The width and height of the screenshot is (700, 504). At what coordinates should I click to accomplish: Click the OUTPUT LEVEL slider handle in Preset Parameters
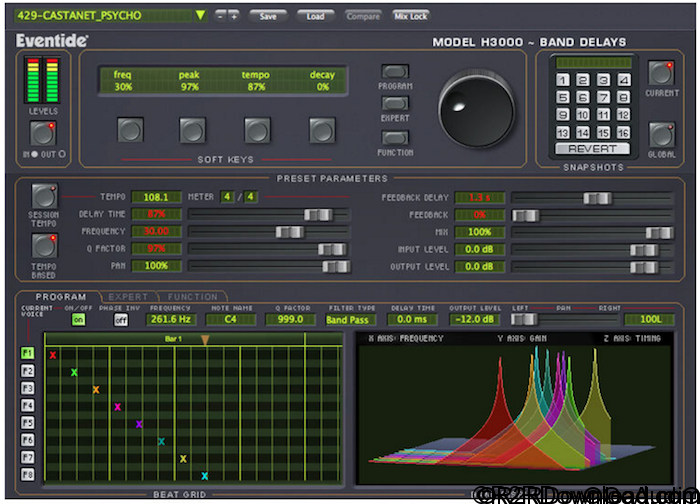tap(644, 267)
